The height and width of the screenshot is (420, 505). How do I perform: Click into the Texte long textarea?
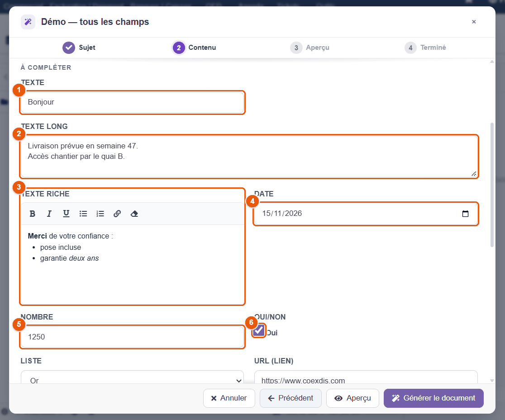click(x=249, y=157)
